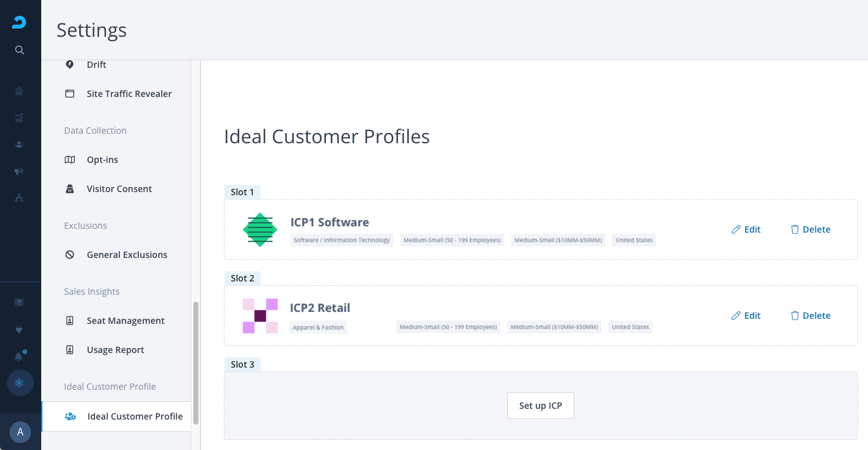
Task: Click Set up ICP in Slot 3
Action: [540, 406]
